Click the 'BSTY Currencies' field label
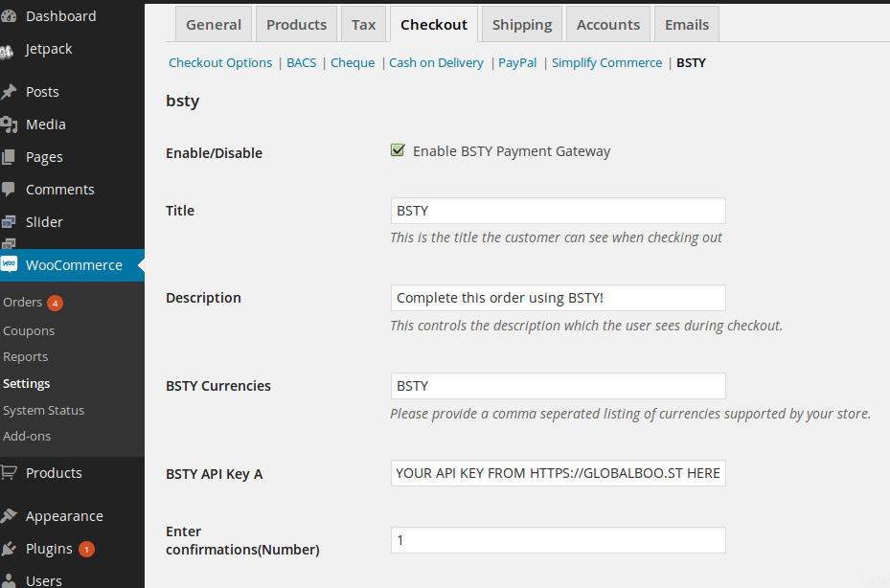Screen dimensions: 890x588 (x=218, y=386)
